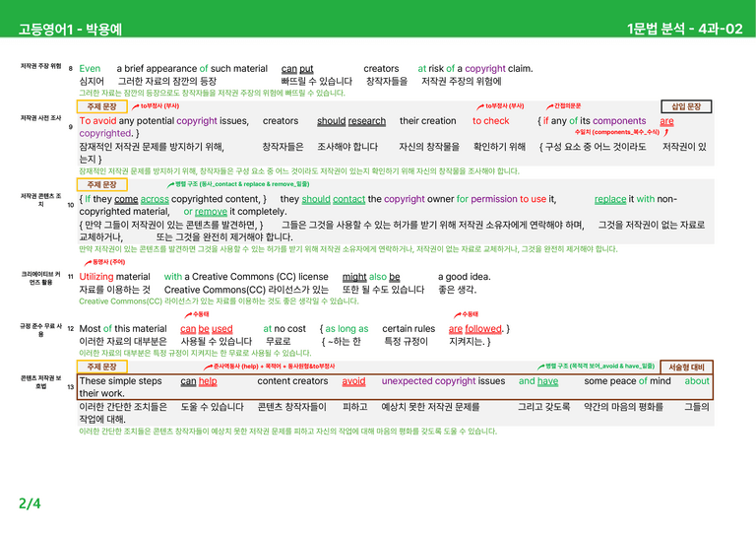Click the red arrow beside 준사역동사 (help) annotation

(x=209, y=367)
